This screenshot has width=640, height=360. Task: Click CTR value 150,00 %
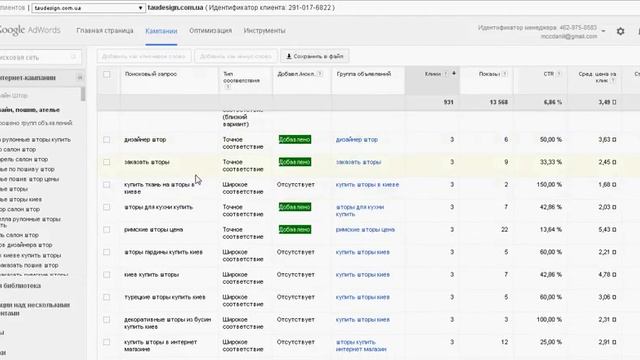549,184
